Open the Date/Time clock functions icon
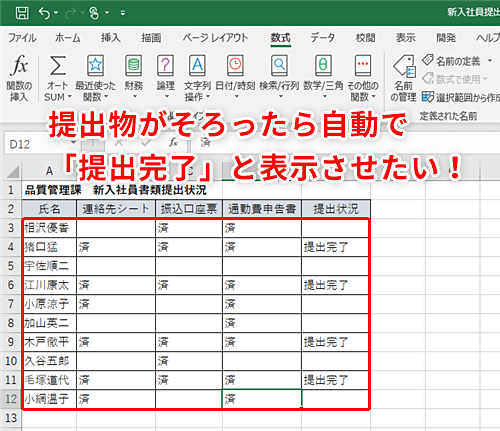500x431 pixels. [x=235, y=65]
